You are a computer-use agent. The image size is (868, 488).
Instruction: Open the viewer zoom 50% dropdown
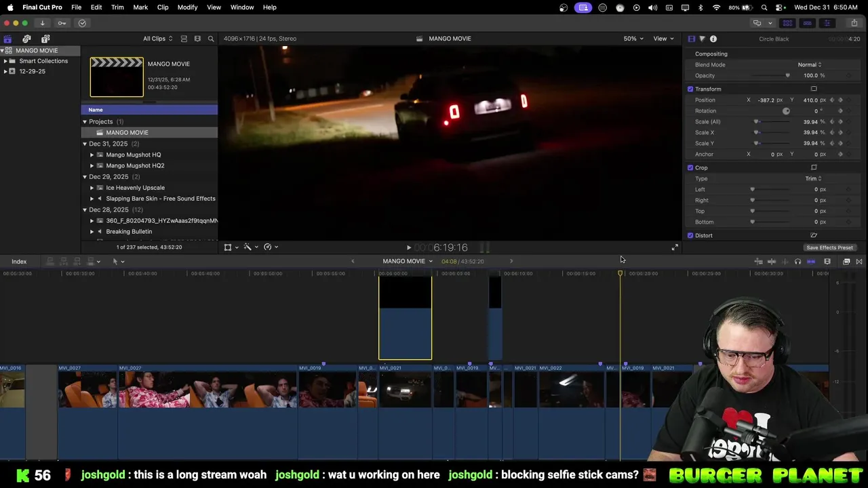pos(634,39)
